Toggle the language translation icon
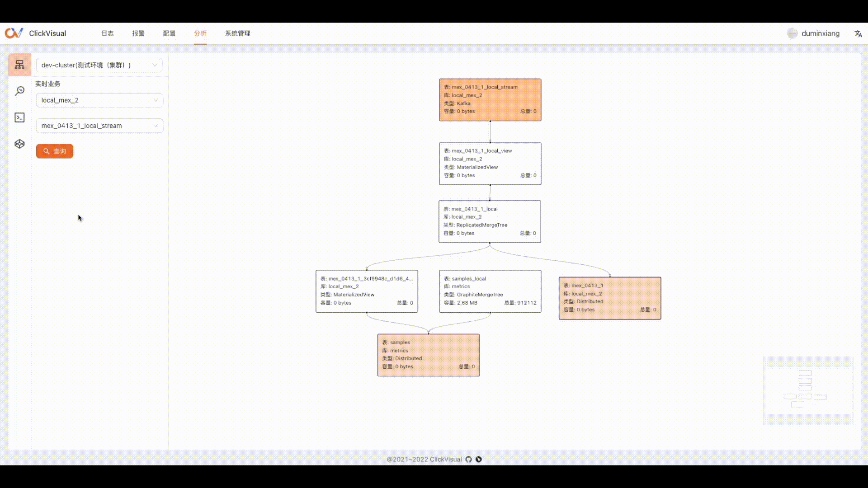The height and width of the screenshot is (488, 868). point(858,34)
